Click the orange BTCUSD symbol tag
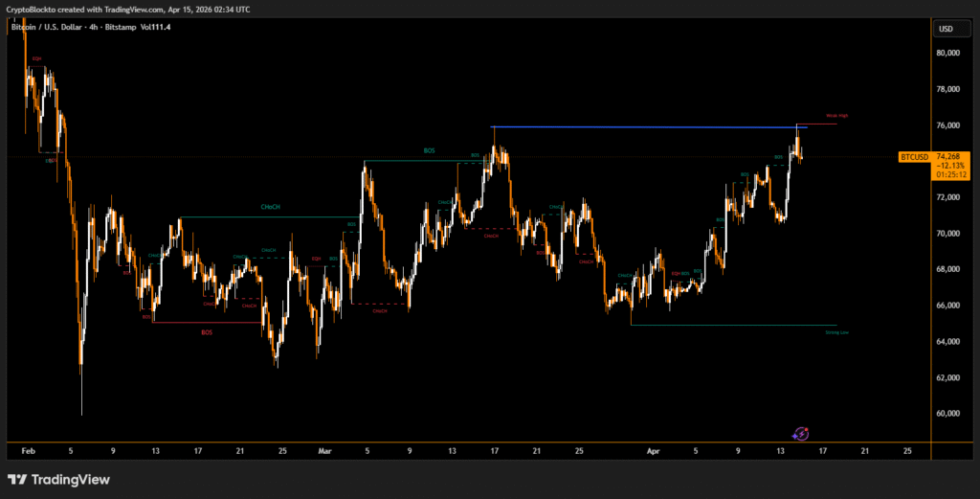The image size is (980, 499). (916, 156)
